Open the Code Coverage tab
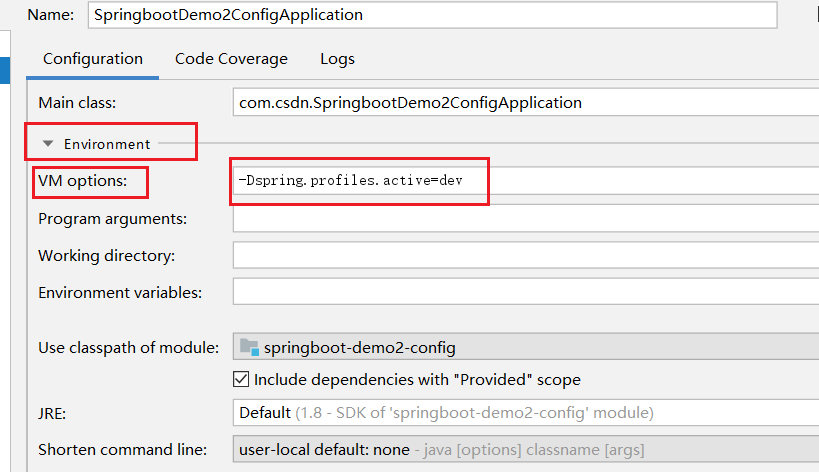 231,59
